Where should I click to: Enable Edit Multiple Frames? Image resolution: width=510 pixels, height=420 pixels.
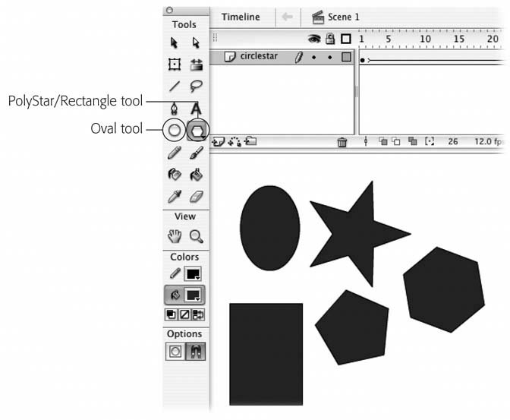[413, 141]
